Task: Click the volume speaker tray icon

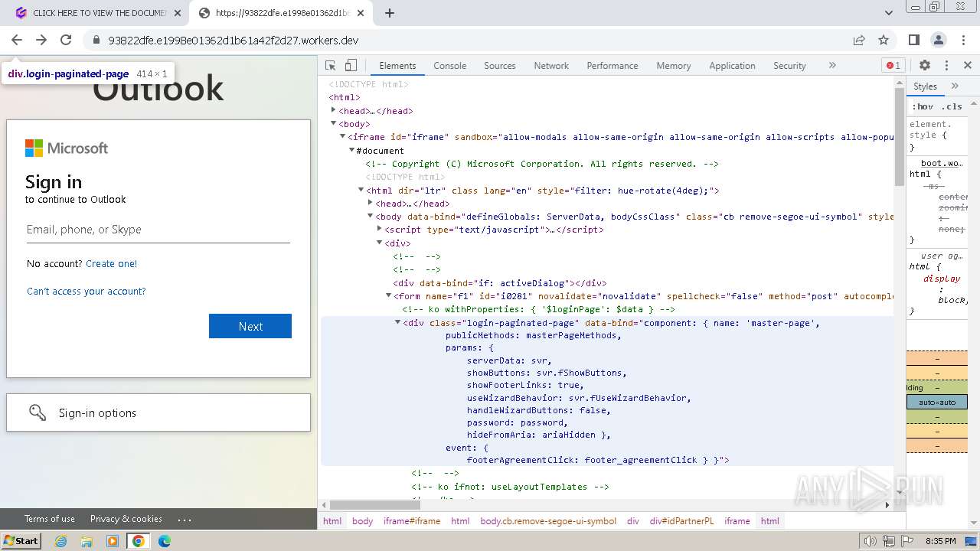Action: (871, 541)
